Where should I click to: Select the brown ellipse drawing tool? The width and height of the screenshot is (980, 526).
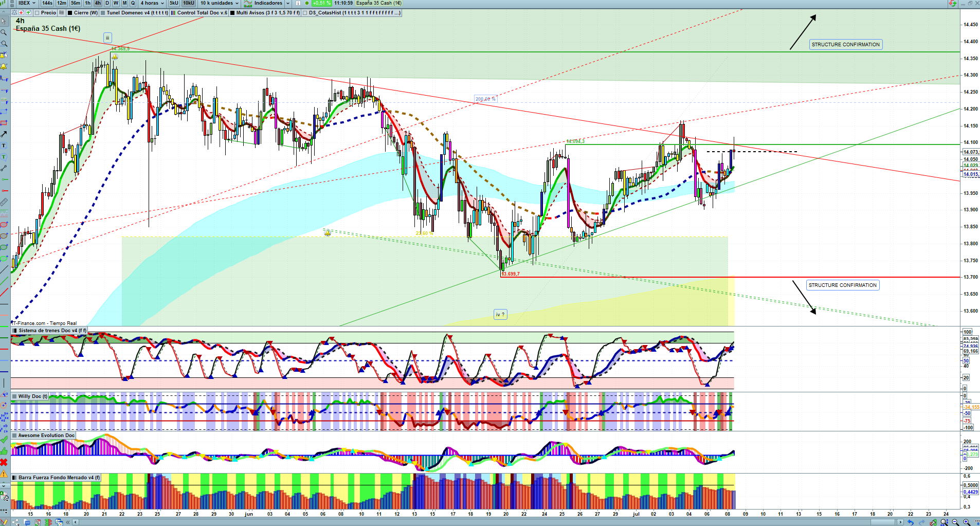click(x=4, y=236)
